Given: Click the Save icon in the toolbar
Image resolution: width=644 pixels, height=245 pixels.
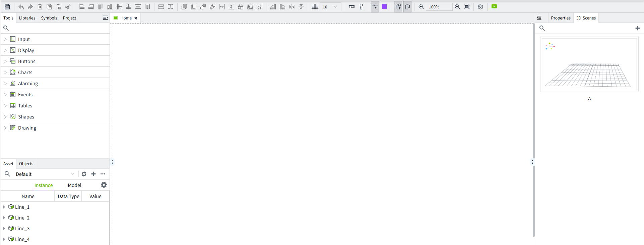Looking at the screenshot, I should tap(7, 7).
